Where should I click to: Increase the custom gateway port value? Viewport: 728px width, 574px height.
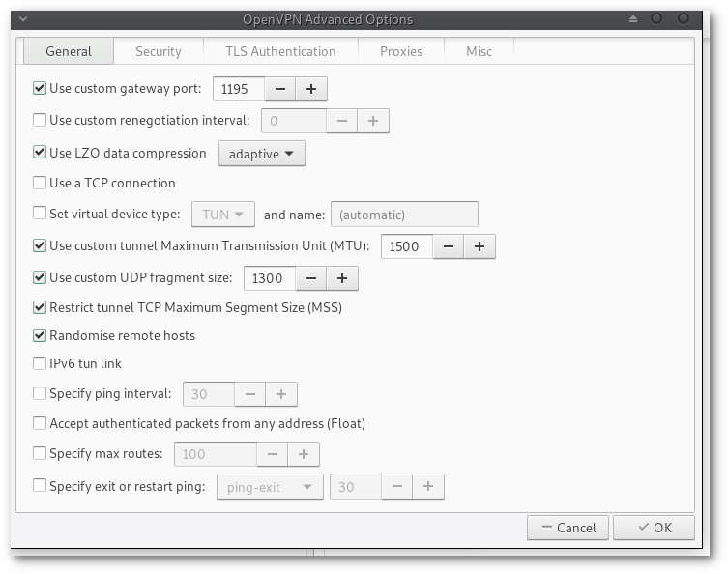(311, 89)
